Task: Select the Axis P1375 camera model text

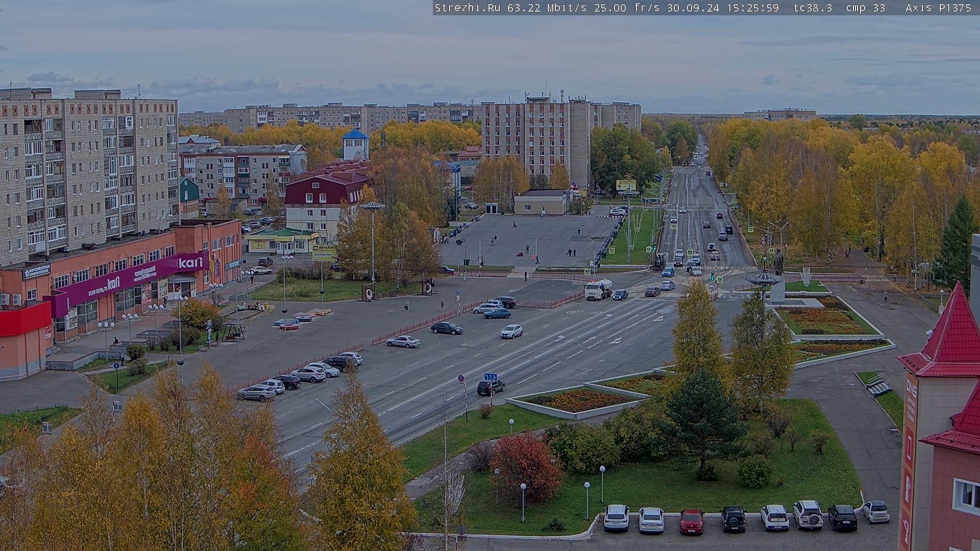Action: [x=939, y=8]
